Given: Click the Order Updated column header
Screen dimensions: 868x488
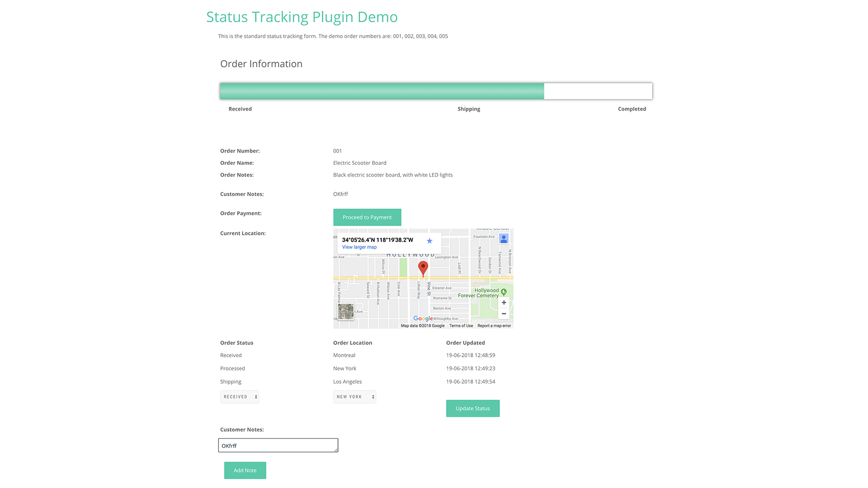Looking at the screenshot, I should 465,343.
